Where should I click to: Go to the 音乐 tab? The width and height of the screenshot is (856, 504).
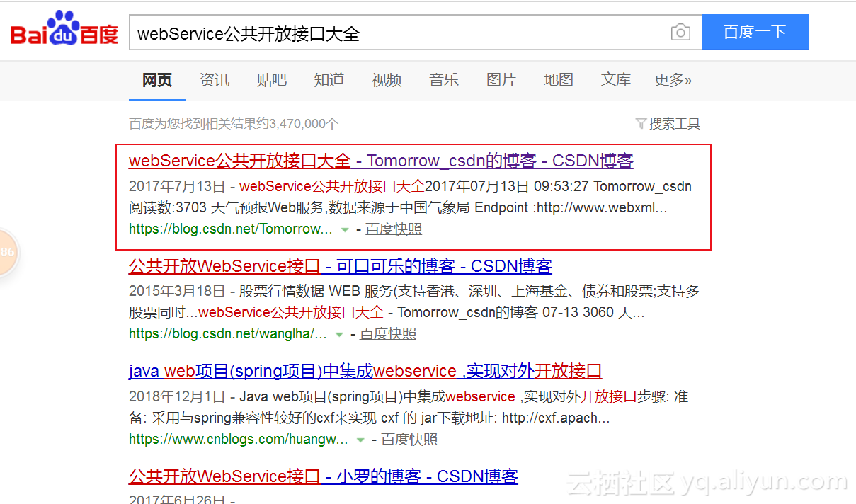pos(444,80)
